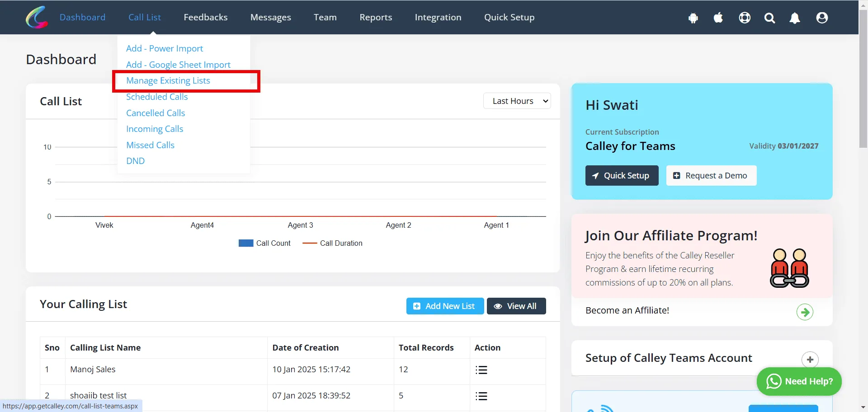
Task: Click the Become an Affiliate! link
Action: pos(627,310)
